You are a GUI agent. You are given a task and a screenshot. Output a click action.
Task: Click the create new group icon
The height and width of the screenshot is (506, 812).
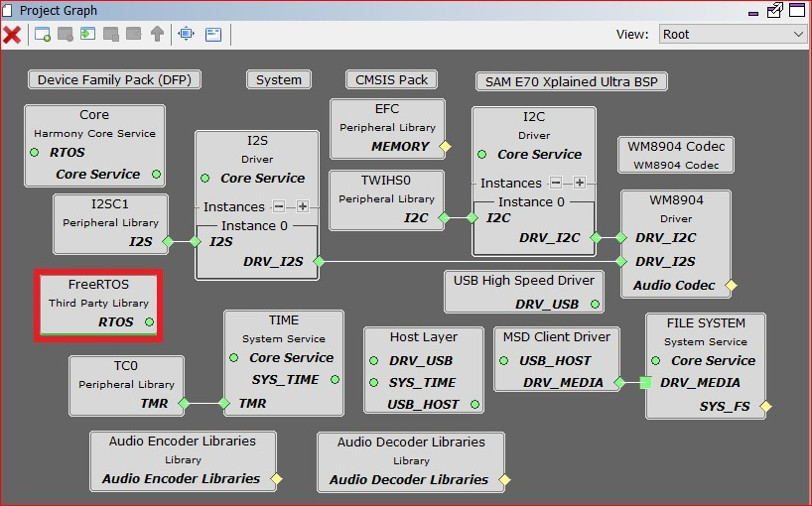point(43,35)
